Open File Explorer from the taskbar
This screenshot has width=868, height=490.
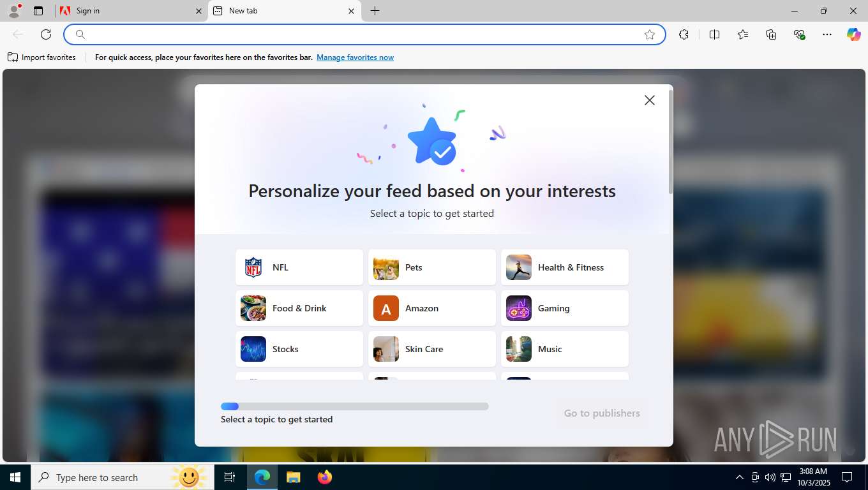click(293, 477)
